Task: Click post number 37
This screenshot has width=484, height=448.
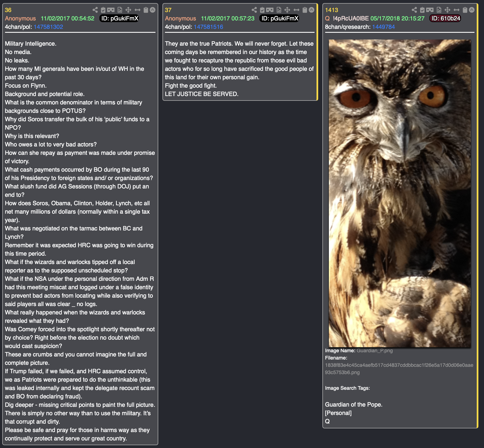Action: coord(168,10)
